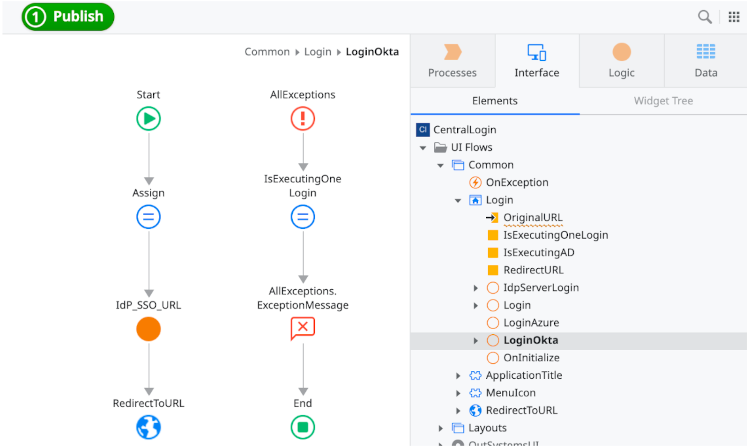Click the Login screen home icon
The image size is (750, 447).
click(475, 200)
